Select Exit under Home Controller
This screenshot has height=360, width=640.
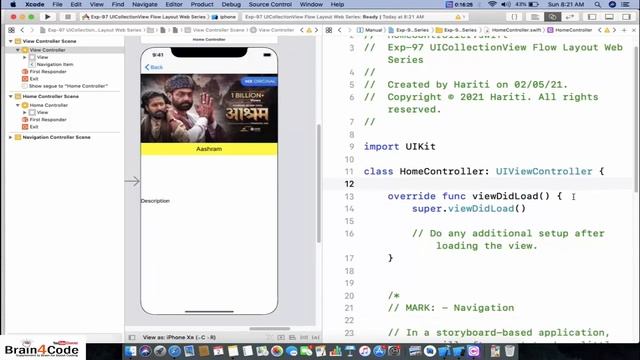(34, 127)
